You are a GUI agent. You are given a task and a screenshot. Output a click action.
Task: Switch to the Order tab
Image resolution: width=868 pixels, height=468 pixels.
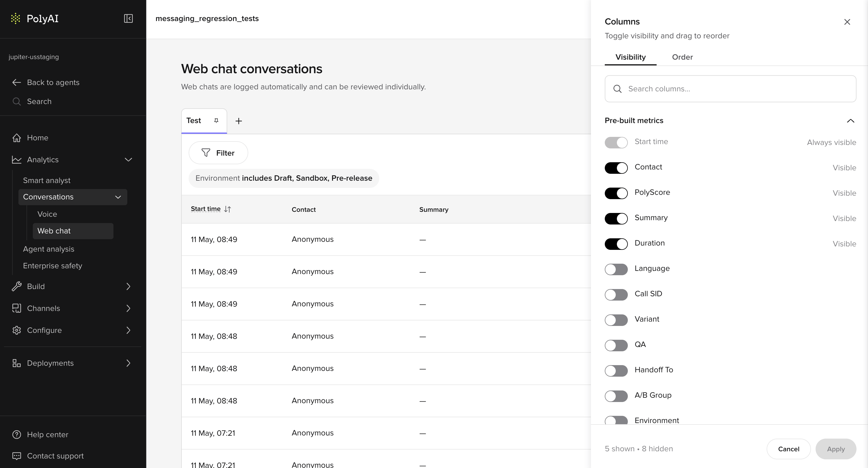[x=682, y=57]
